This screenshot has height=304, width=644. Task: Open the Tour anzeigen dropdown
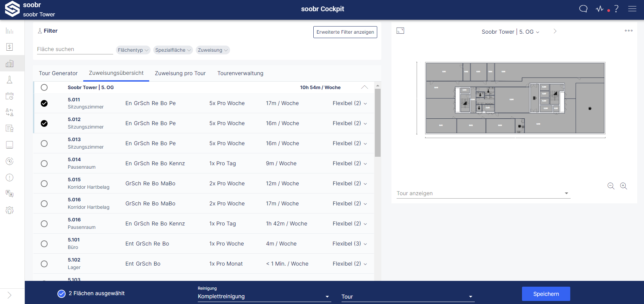tap(483, 193)
